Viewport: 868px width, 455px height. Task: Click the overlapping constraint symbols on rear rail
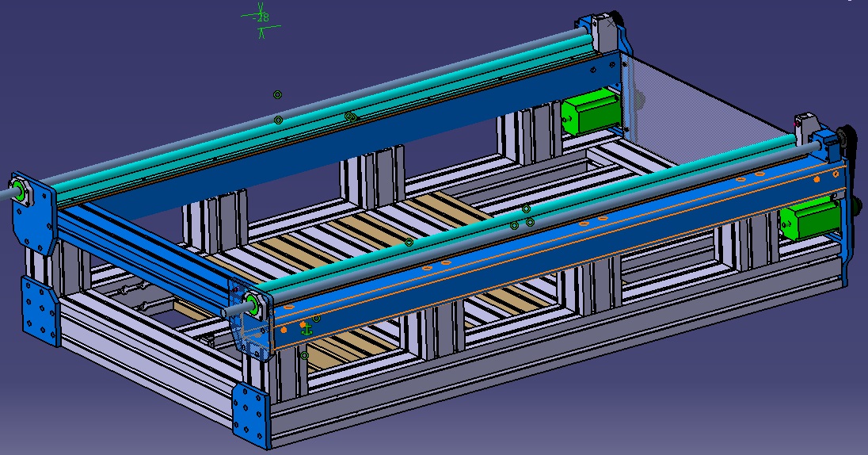[x=349, y=117]
